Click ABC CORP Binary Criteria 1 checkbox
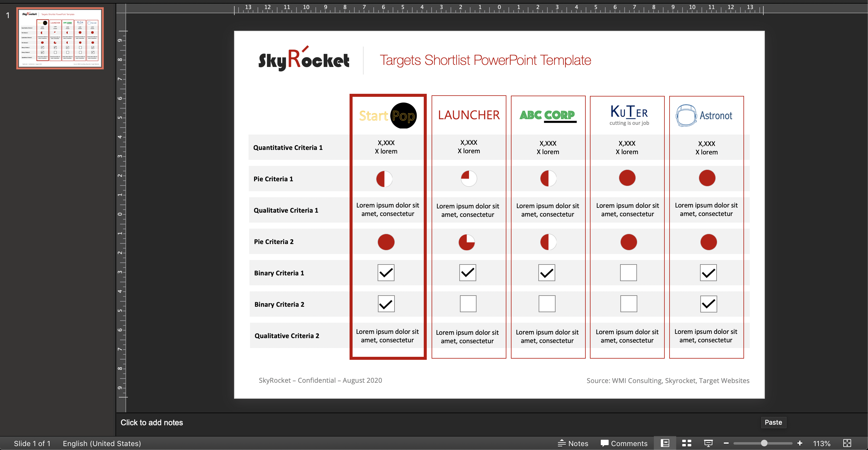868x450 pixels. 546,273
